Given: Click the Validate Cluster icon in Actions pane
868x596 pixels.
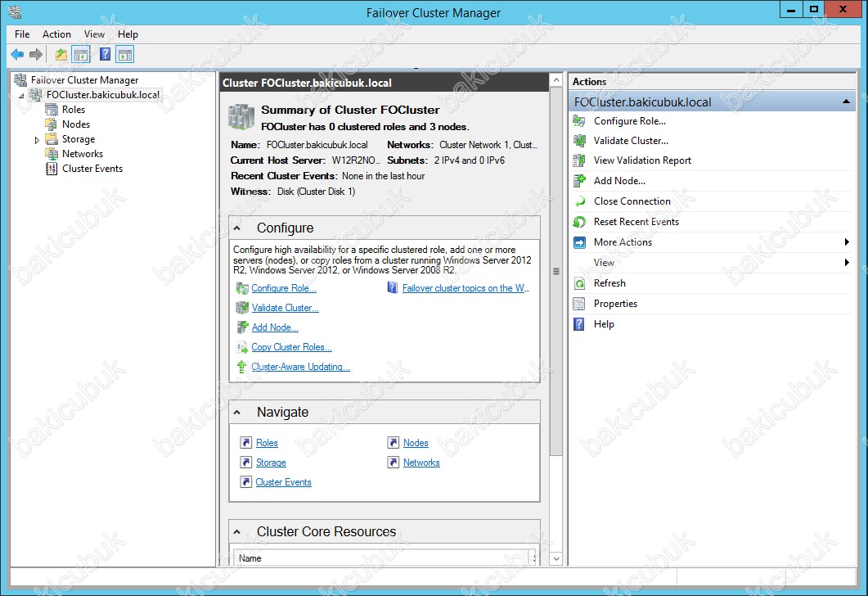Looking at the screenshot, I should click(579, 141).
